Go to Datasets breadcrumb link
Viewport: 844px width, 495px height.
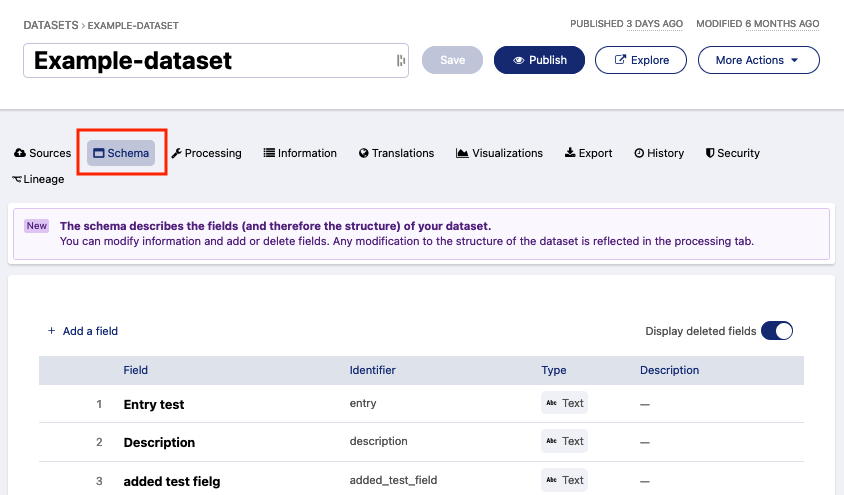click(x=50, y=24)
